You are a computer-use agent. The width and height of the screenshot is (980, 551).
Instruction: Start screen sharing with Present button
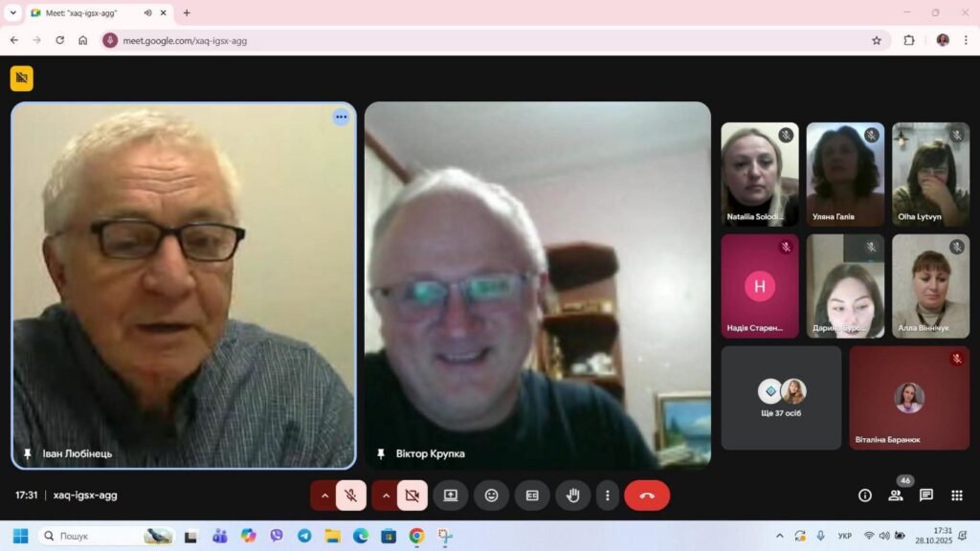[x=451, y=496]
